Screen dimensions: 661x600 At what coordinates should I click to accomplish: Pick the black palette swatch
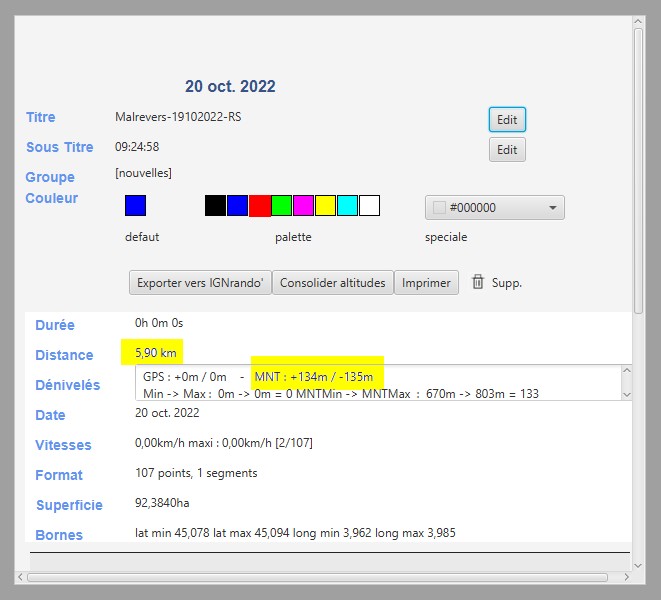pyautogui.click(x=215, y=206)
